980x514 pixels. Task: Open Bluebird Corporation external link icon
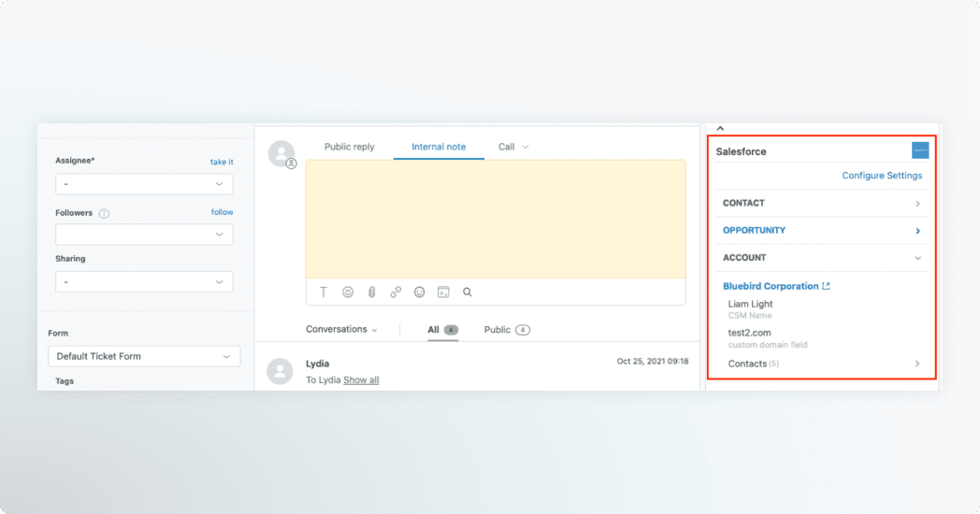pos(827,286)
